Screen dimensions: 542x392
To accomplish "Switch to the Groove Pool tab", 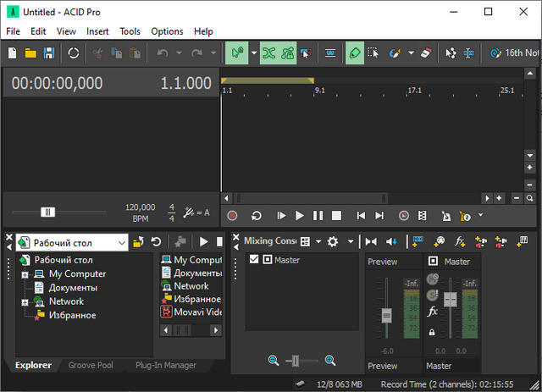I will [90, 366].
